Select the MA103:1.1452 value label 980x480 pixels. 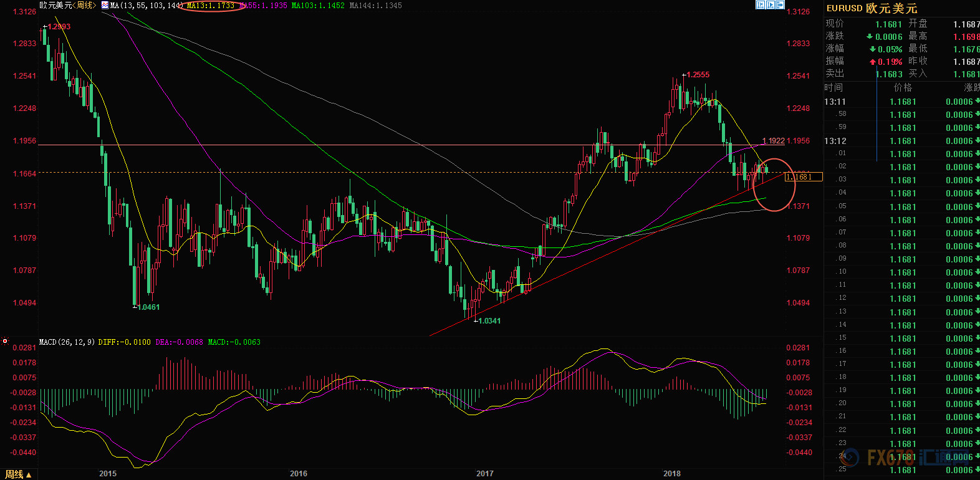tap(318, 5)
